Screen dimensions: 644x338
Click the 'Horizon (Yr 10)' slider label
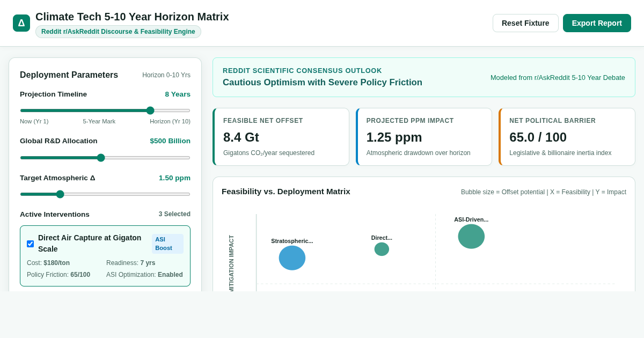click(x=170, y=121)
